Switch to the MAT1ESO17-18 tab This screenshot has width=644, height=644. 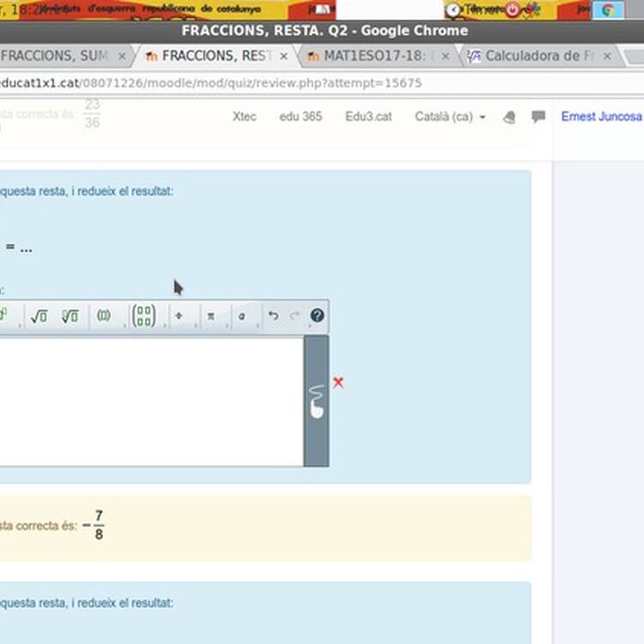(375, 56)
